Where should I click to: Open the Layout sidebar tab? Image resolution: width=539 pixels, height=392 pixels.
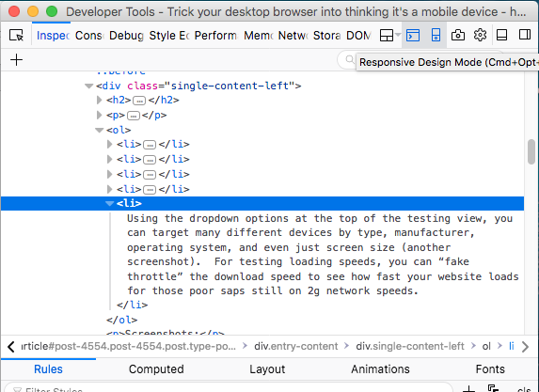click(x=267, y=369)
